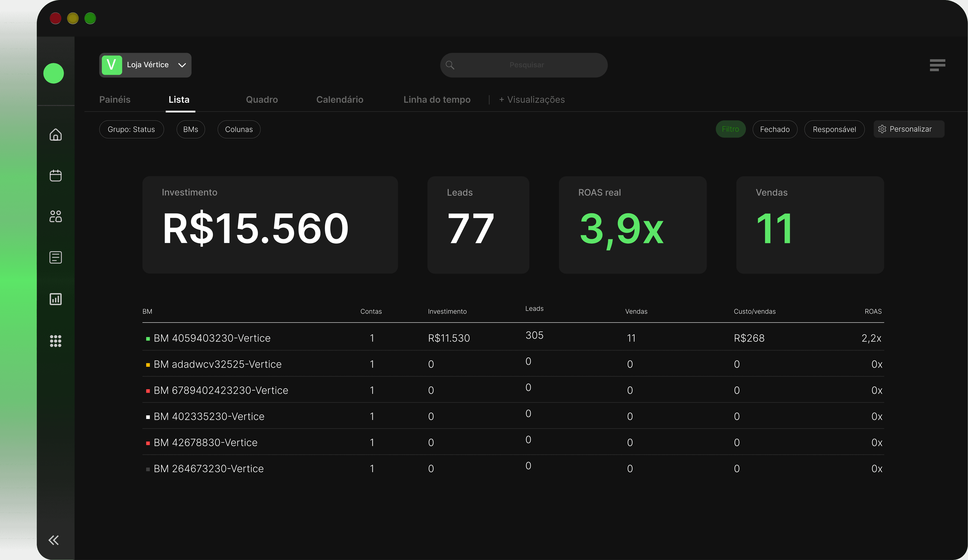Open row BM 6789402423230-Vertice
This screenshot has width=968, height=560.
pos(513,390)
